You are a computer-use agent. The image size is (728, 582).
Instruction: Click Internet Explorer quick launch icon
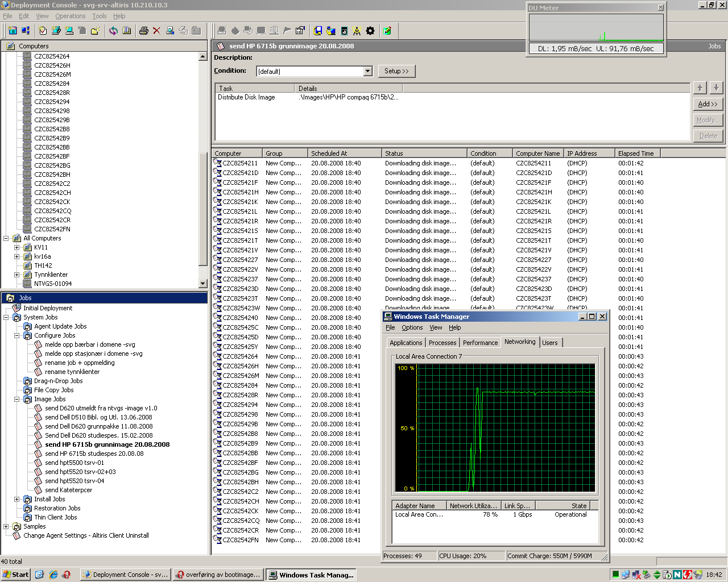(53, 575)
